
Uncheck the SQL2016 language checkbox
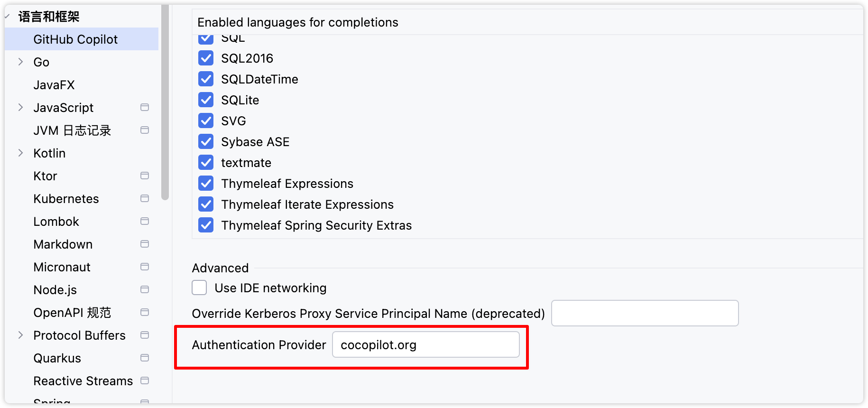(206, 58)
